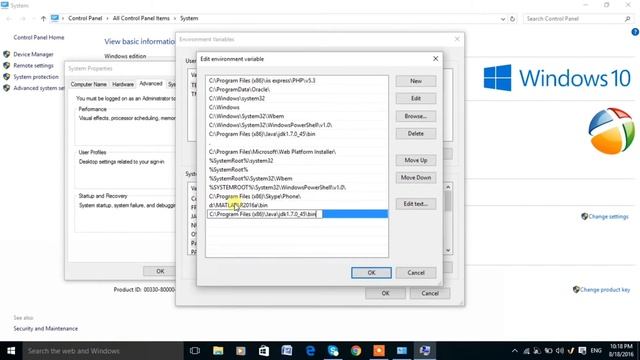This screenshot has width=640, height=360.
Task: Open the action center notifications icon
Action: (x=582, y=351)
